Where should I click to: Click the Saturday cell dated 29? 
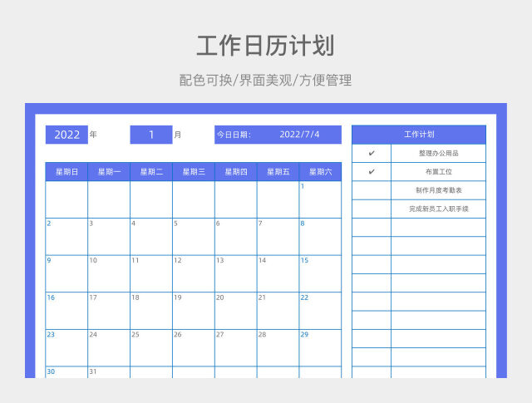[x=320, y=347]
